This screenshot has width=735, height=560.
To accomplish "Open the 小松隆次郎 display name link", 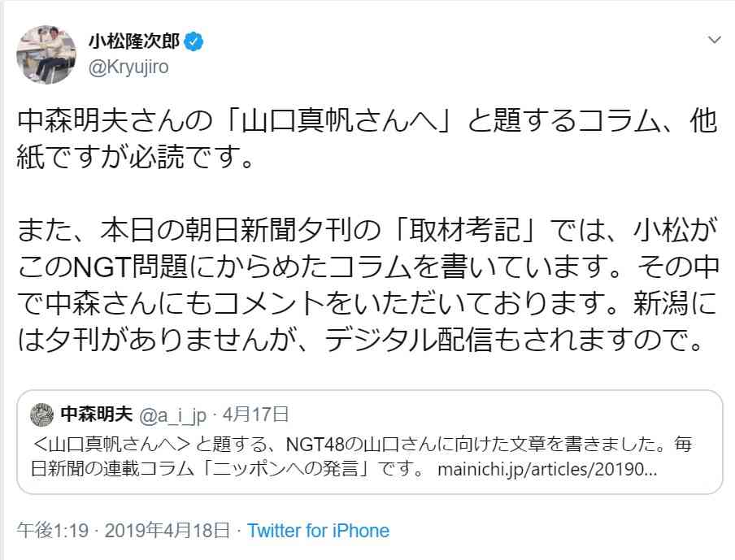I will [133, 40].
